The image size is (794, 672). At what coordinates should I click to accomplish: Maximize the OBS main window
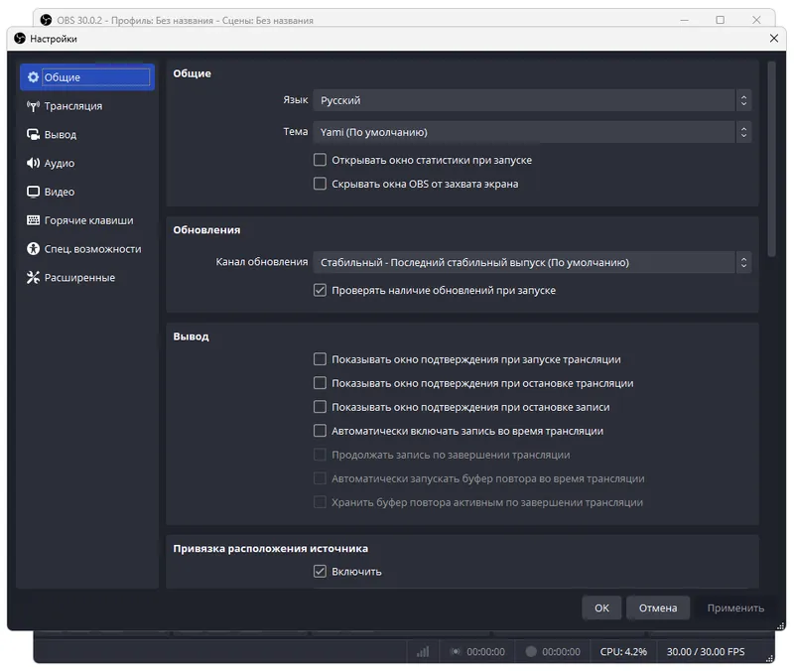(720, 20)
